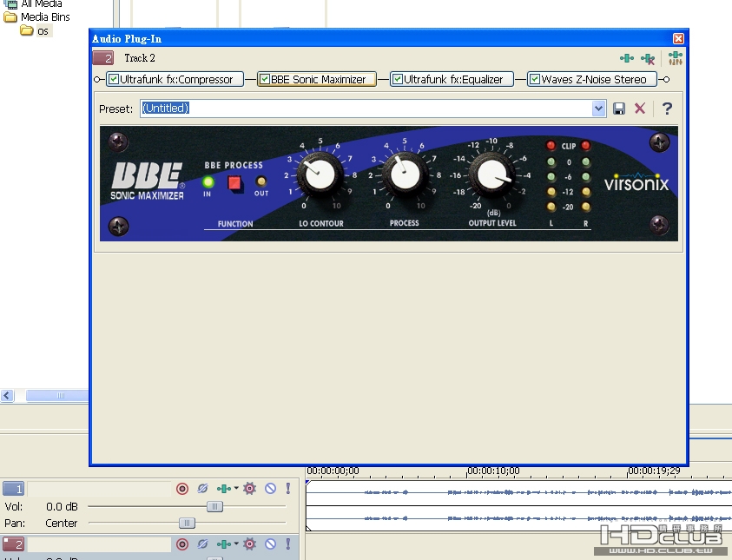
Task: Mute Track 2
Action: pyautogui.click(x=270, y=544)
